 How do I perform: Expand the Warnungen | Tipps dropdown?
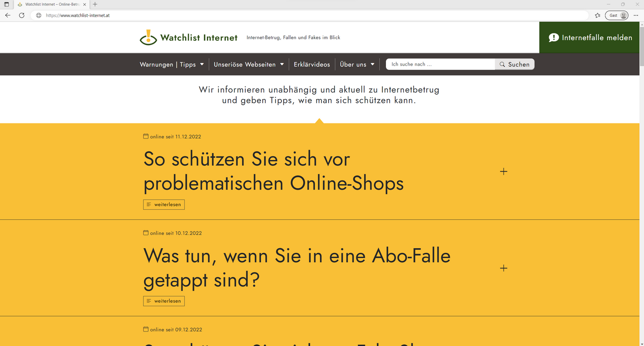[172, 64]
